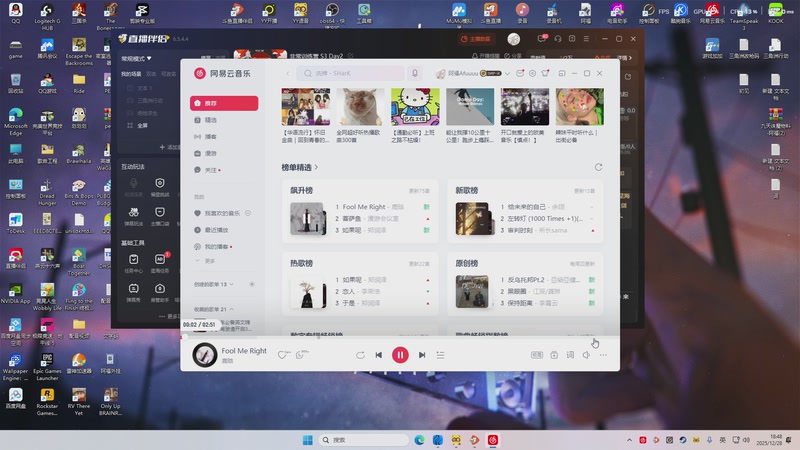Click the taskbar search box
Screen dimensions: 800x450
pos(363,440)
